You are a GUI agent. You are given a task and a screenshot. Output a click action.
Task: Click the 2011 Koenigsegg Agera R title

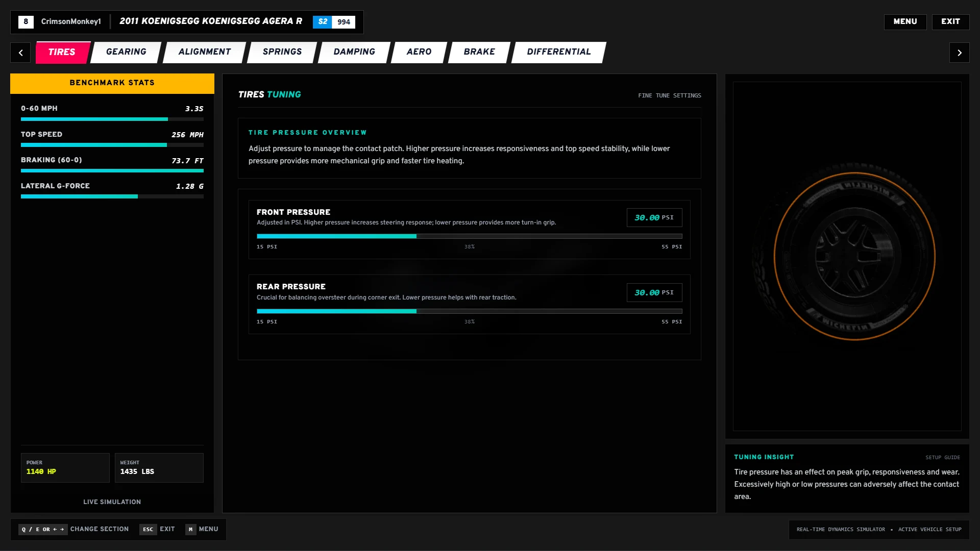[211, 21]
